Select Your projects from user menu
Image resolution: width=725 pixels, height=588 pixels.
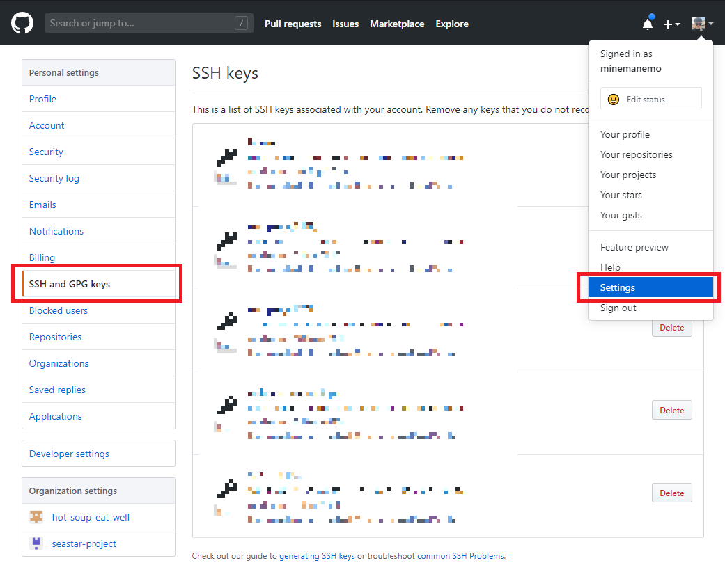pos(650,175)
